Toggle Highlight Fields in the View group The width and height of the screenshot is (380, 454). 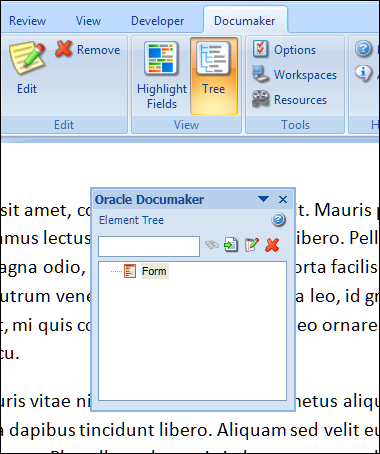[x=162, y=76]
